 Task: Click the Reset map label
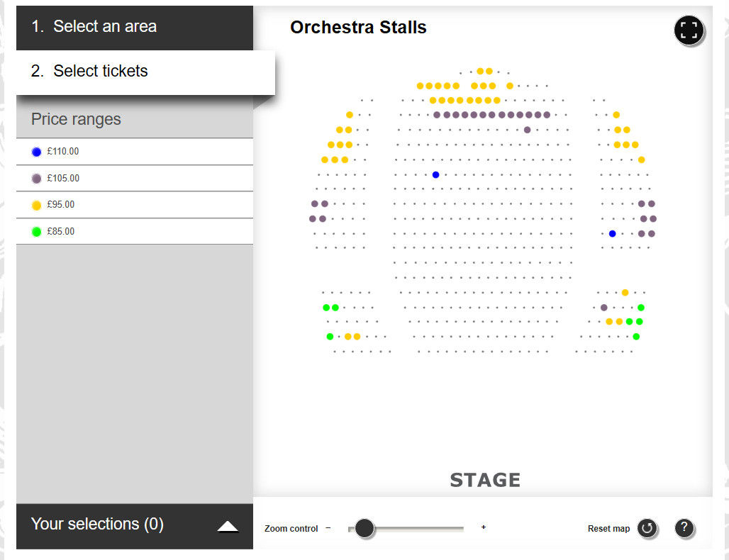[608, 529]
